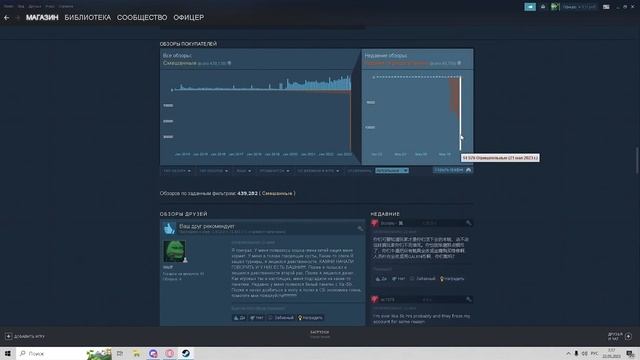The image size is (640, 360).
Task: Open thumbs-down icon of second recent review
Action: point(375,300)
